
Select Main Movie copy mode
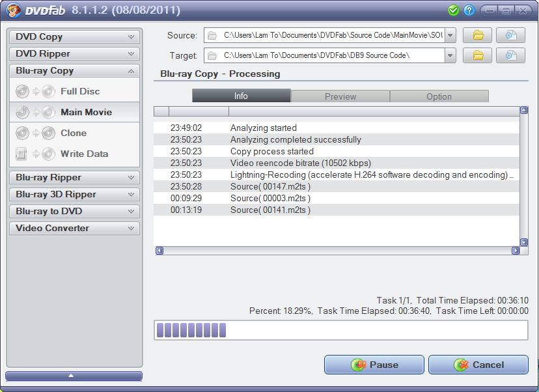(x=74, y=112)
